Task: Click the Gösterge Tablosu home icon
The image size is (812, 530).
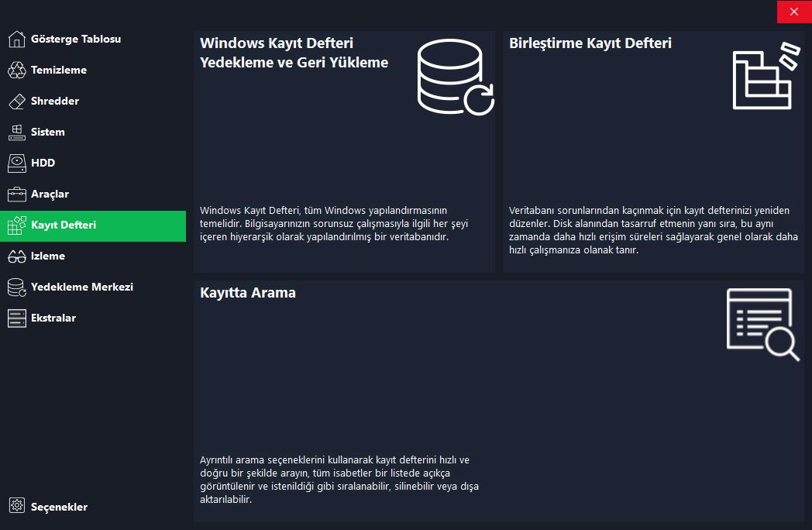Action: [16, 39]
